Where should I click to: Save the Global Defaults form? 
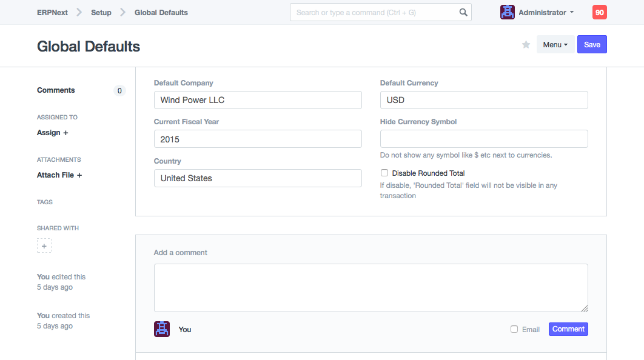point(591,45)
